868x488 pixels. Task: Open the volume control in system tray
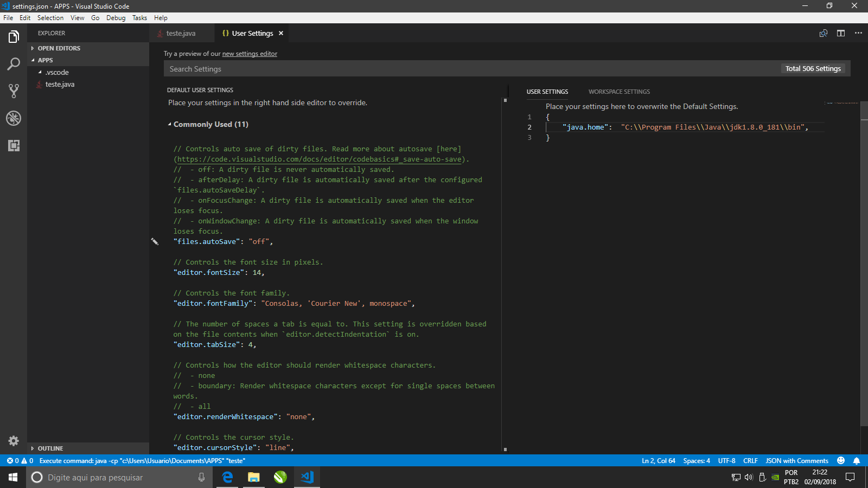pyautogui.click(x=749, y=477)
